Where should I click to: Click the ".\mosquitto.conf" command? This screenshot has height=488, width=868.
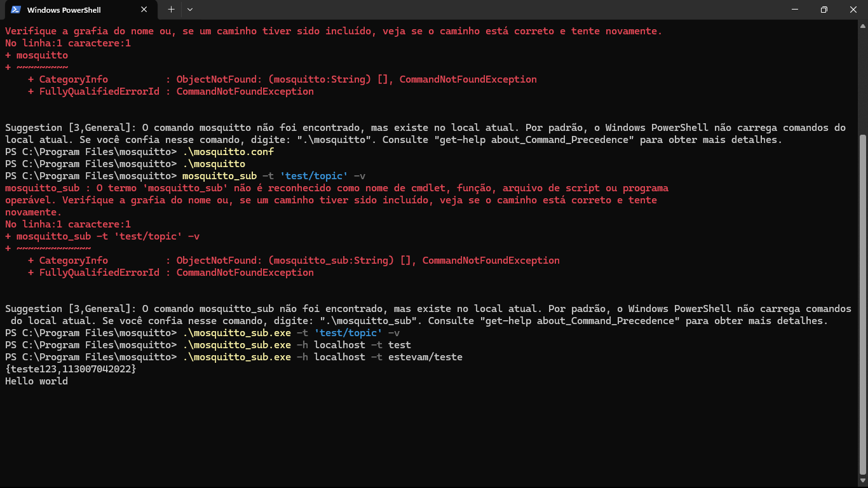tap(228, 152)
